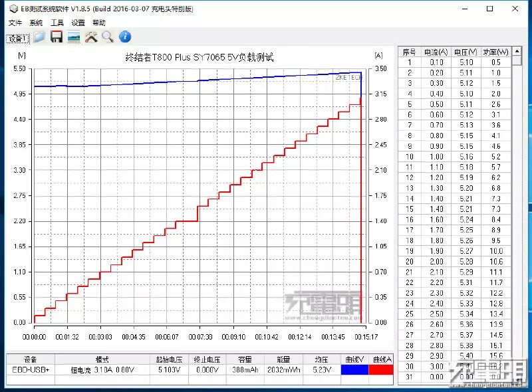Select the 恒电流 3.10A 0.60V mode cell
The height and width of the screenshot is (392, 532).
pyautogui.click(x=102, y=369)
